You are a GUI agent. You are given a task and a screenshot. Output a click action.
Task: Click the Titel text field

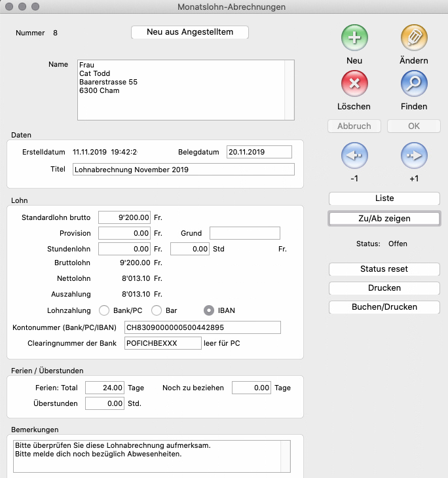click(x=183, y=170)
